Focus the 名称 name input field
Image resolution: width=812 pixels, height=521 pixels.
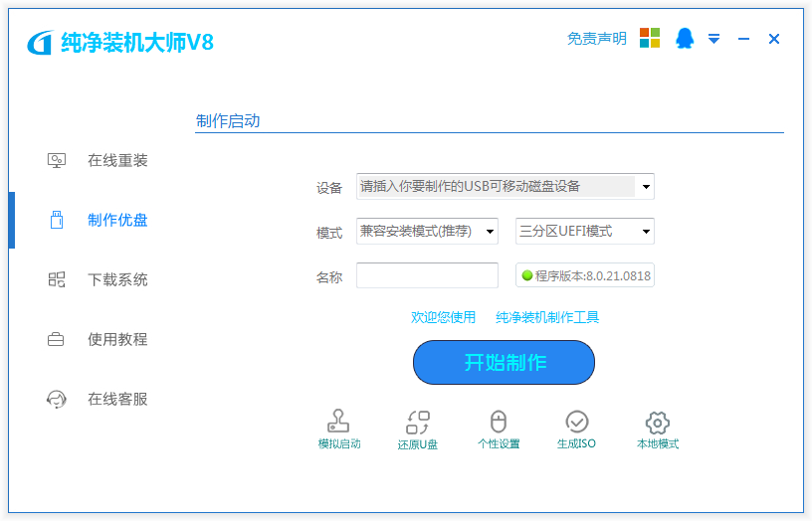coord(427,275)
